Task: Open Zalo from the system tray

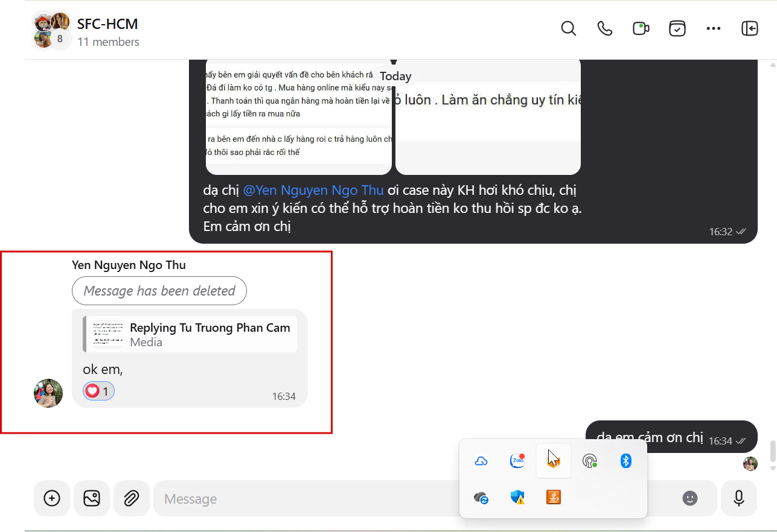Action: pos(517,461)
